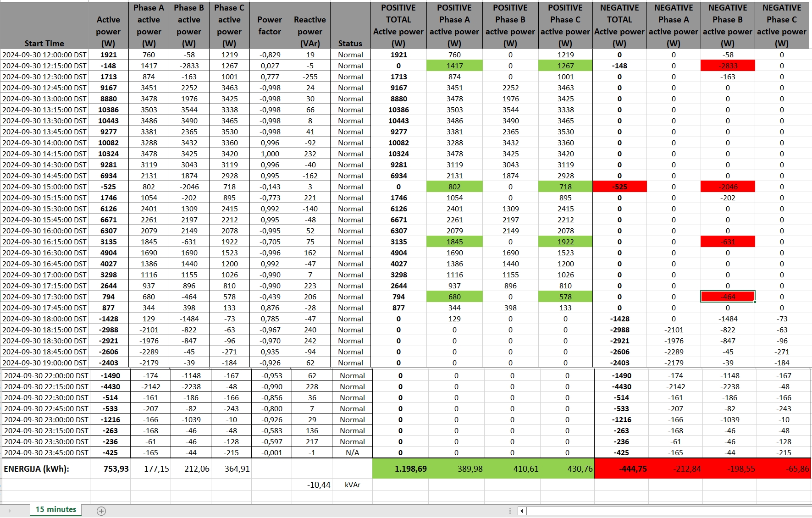Viewport: 812px width, 518px height.
Task: Select green total cell 1.198,69
Action: (400, 468)
